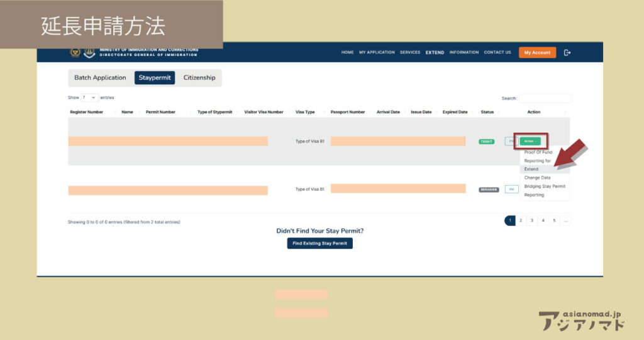Select Extend from the Action dropdown menu

[531, 169]
